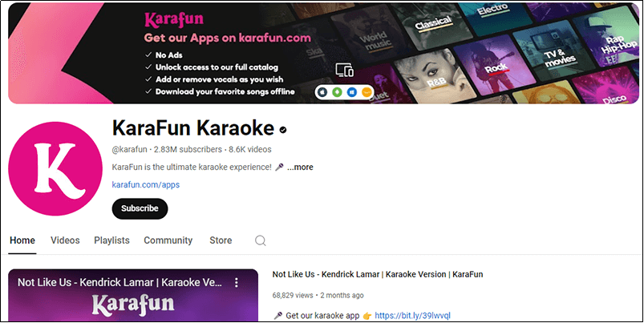Expand channel description with ...more
The height and width of the screenshot is (323, 644).
300,167
